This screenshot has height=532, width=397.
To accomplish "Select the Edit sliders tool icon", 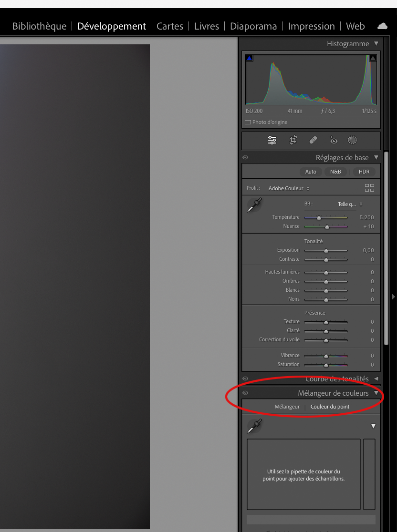I will pos(272,140).
